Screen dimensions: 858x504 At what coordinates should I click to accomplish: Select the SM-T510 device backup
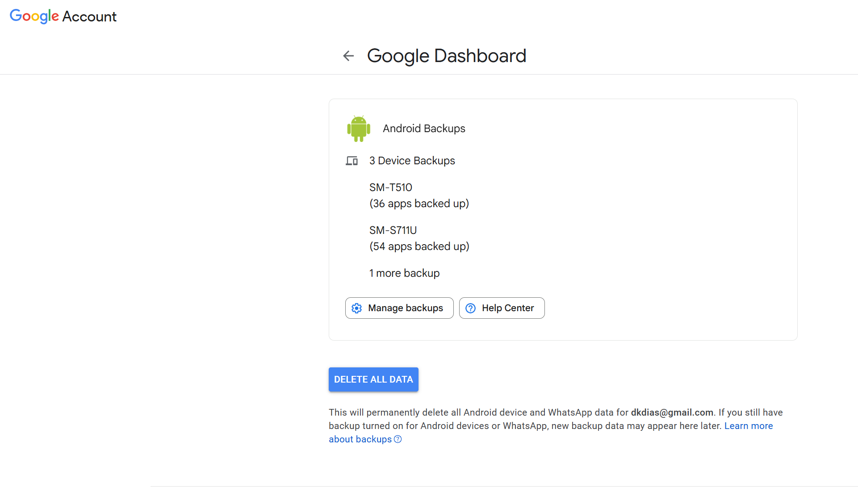point(390,187)
